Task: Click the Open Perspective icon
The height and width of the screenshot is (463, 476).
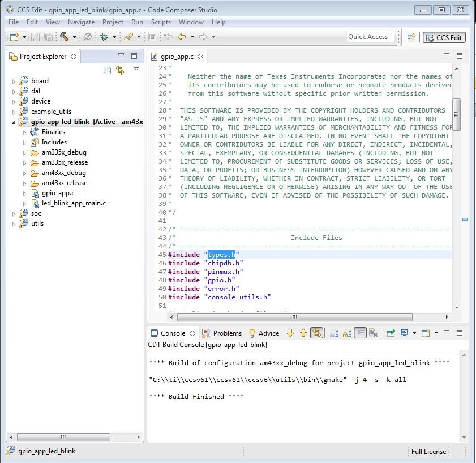Action: click(411, 37)
